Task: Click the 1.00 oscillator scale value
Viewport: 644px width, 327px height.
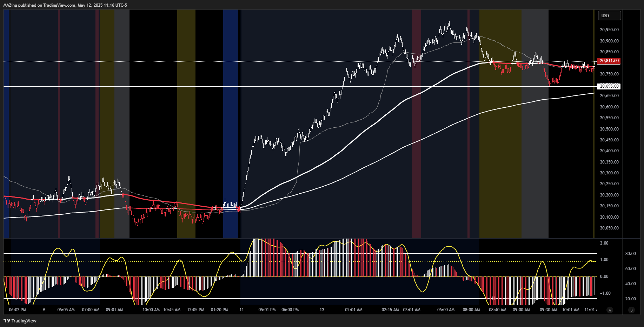Action: 604,260
